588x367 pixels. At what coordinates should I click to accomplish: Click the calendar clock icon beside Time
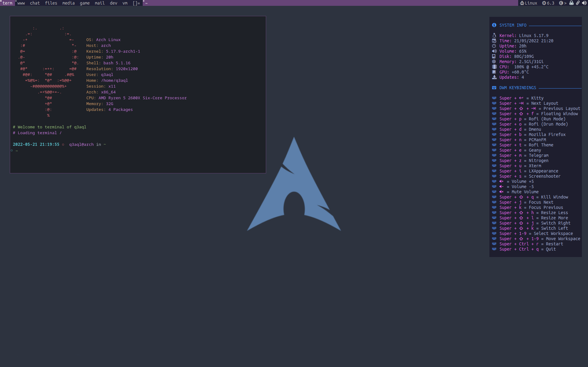(494, 41)
